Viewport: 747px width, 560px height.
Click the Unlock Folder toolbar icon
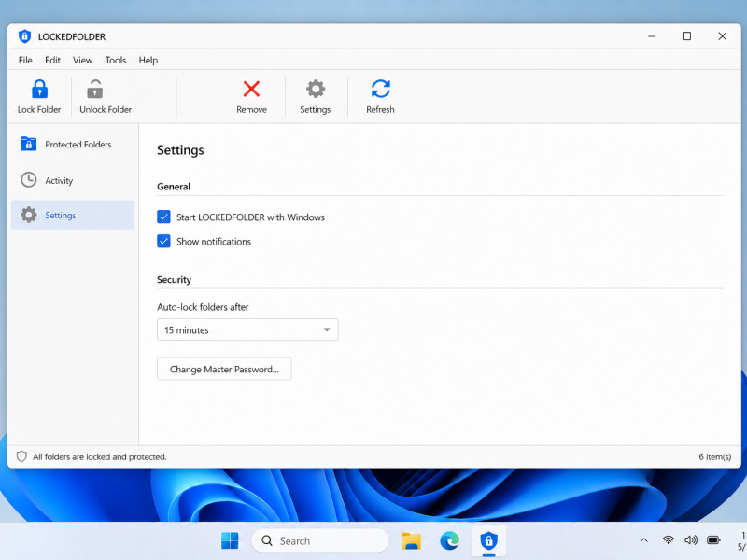[x=95, y=90]
